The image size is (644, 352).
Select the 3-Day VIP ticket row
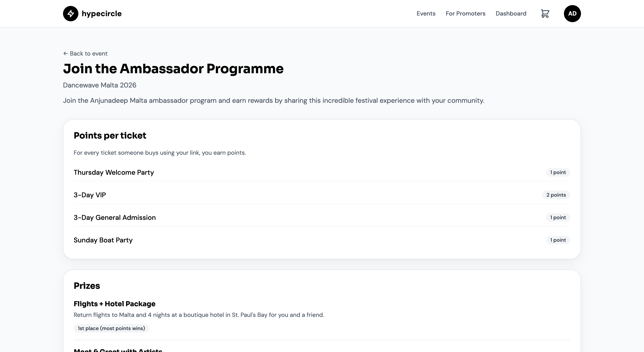322,195
